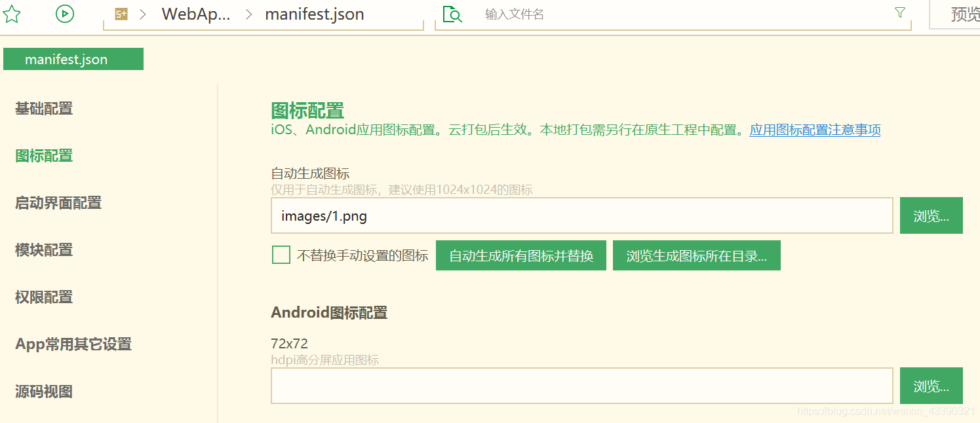Select manifest.json in the breadcrumb

(315, 14)
